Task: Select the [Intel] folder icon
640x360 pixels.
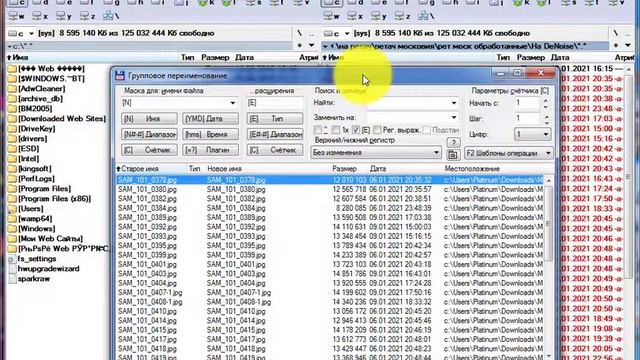Action: pos(12,159)
